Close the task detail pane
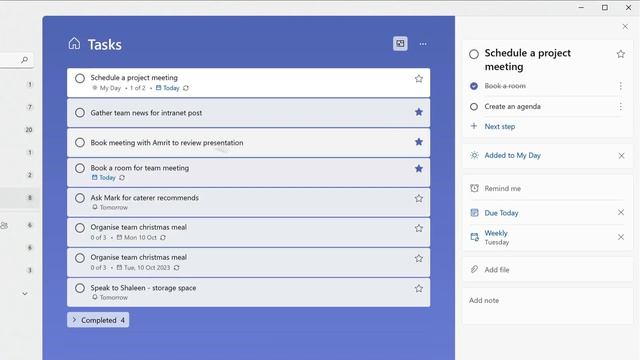Image resolution: width=640 pixels, height=360 pixels. tap(625, 27)
